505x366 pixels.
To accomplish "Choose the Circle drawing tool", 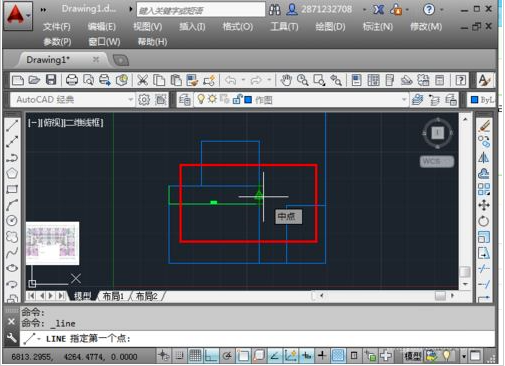I will click(x=12, y=220).
